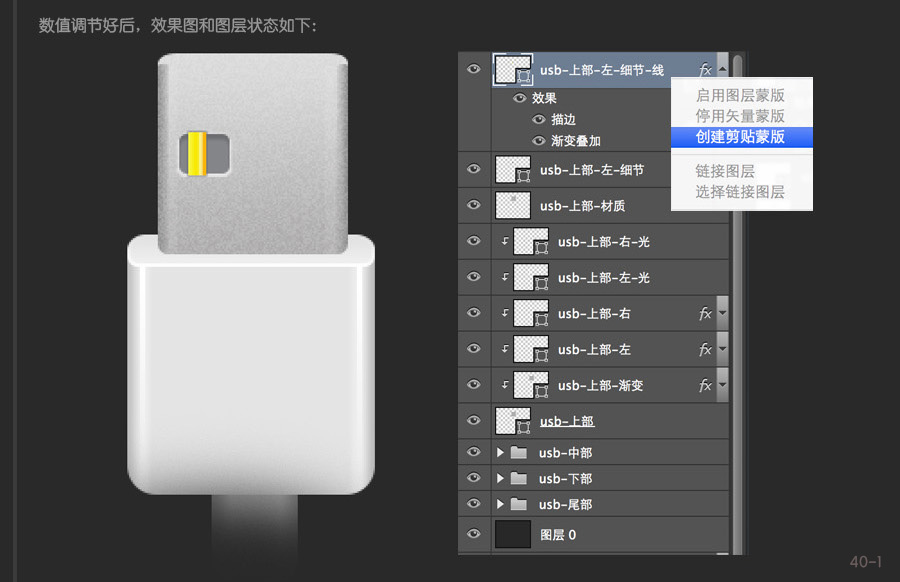Select thumbnail of usb-上部-渐变 layer
This screenshot has width=900, height=582.
pos(531,385)
